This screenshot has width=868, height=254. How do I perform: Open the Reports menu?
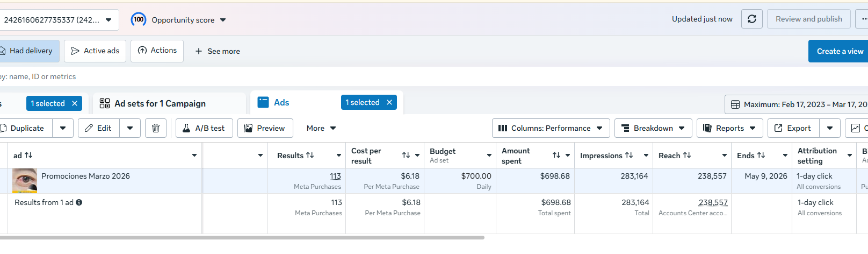(x=729, y=128)
